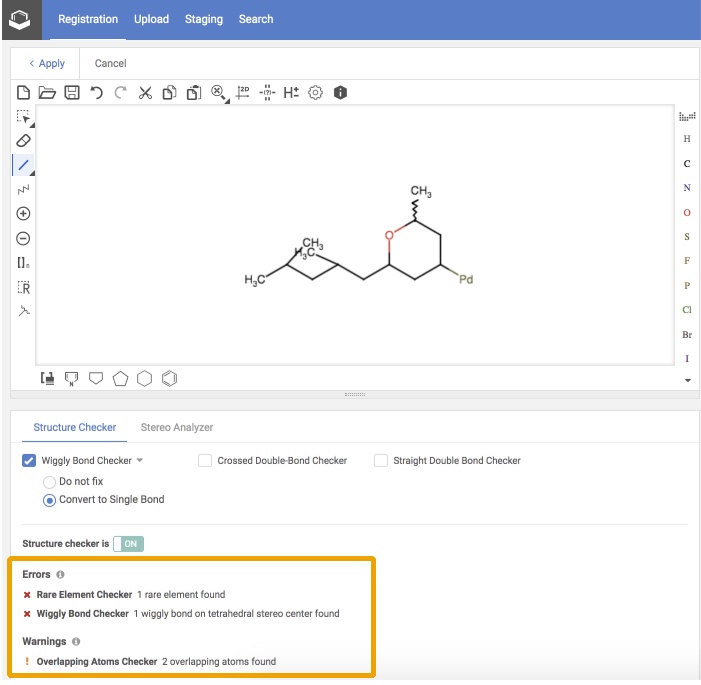Click the Cut scissors icon
Screen dimensions: 701x685
pyautogui.click(x=145, y=93)
